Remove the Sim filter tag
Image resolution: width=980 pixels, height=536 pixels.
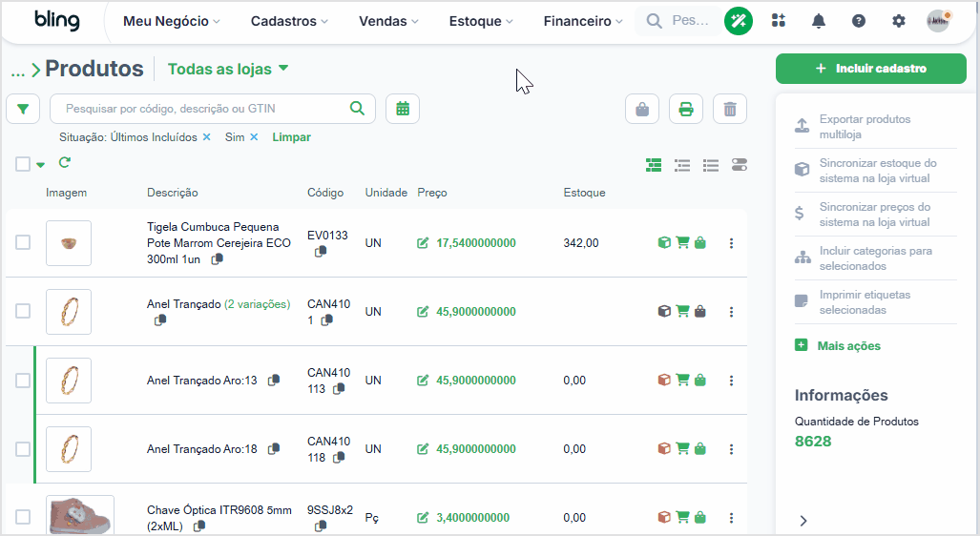coord(254,136)
